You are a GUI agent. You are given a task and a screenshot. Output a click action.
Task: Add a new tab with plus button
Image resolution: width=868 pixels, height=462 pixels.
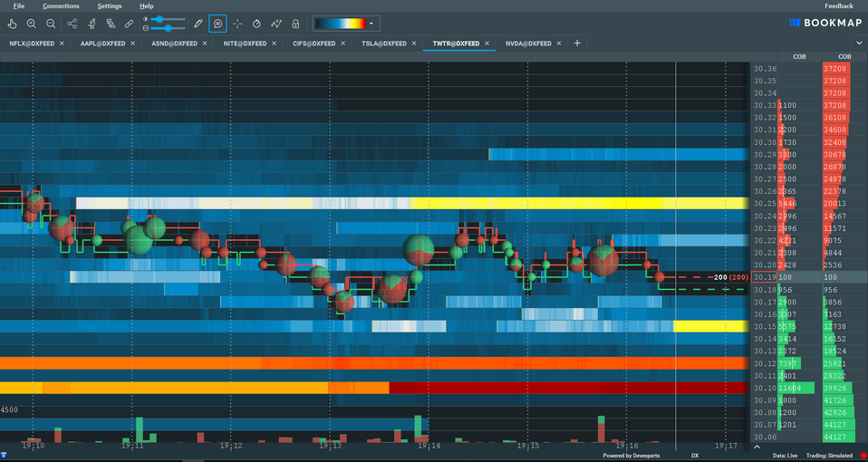point(577,43)
